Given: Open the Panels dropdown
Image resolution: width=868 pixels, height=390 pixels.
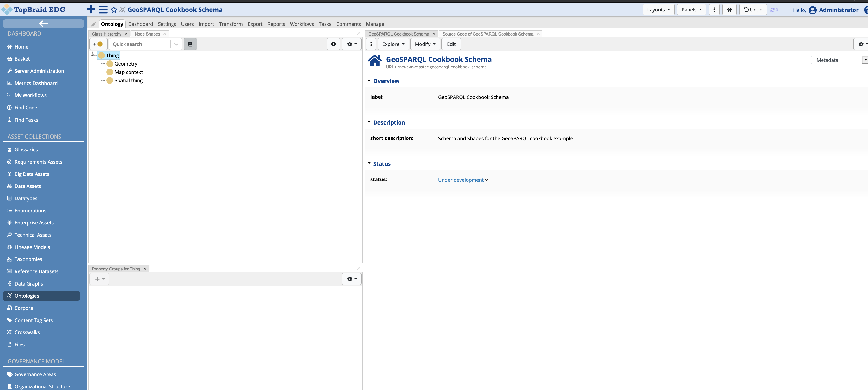Looking at the screenshot, I should [691, 9].
